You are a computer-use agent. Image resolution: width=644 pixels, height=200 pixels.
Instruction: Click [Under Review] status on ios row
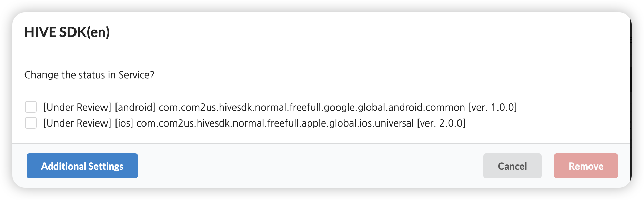tap(77, 123)
